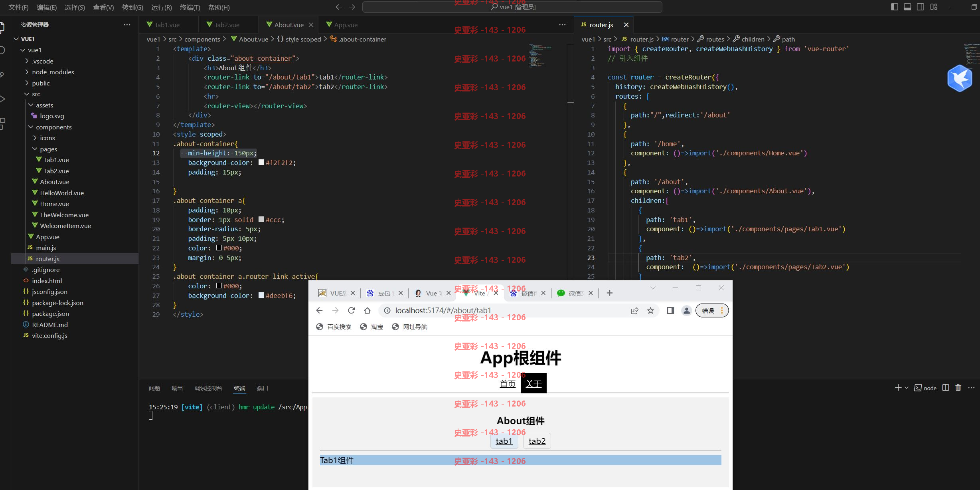Toggle primary sidebar layout icon
980x490 pixels.
pyautogui.click(x=894, y=7)
